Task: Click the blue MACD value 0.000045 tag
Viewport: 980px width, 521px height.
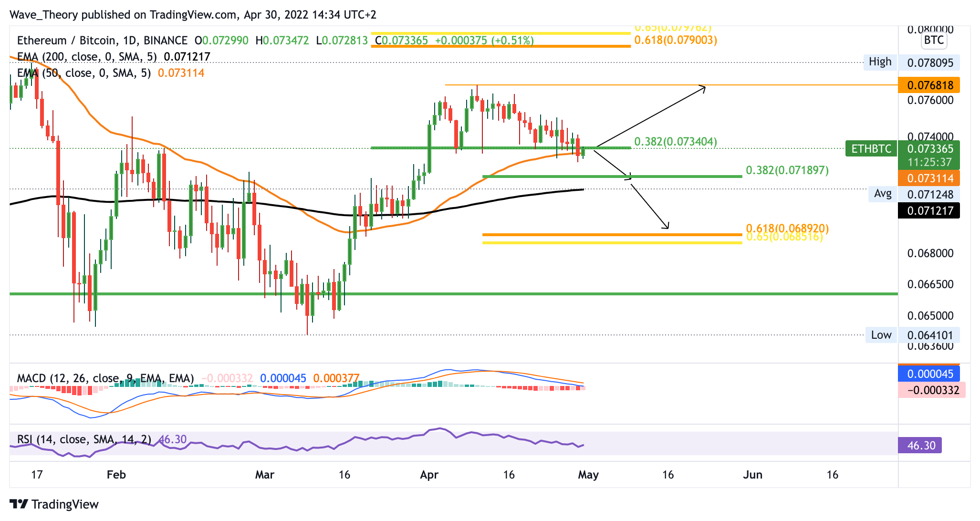Action: 928,374
